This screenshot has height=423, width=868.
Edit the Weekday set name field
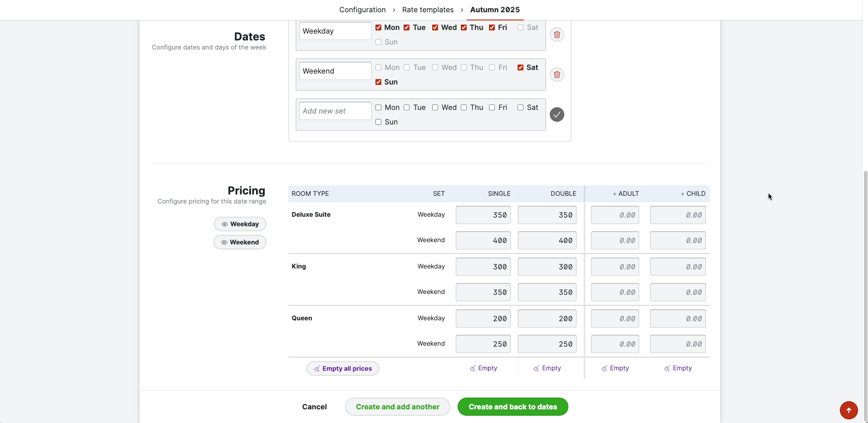tap(335, 31)
